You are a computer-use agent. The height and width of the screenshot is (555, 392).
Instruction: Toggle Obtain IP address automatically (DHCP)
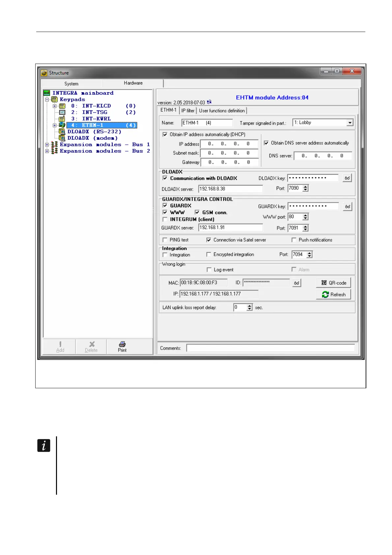(165, 134)
